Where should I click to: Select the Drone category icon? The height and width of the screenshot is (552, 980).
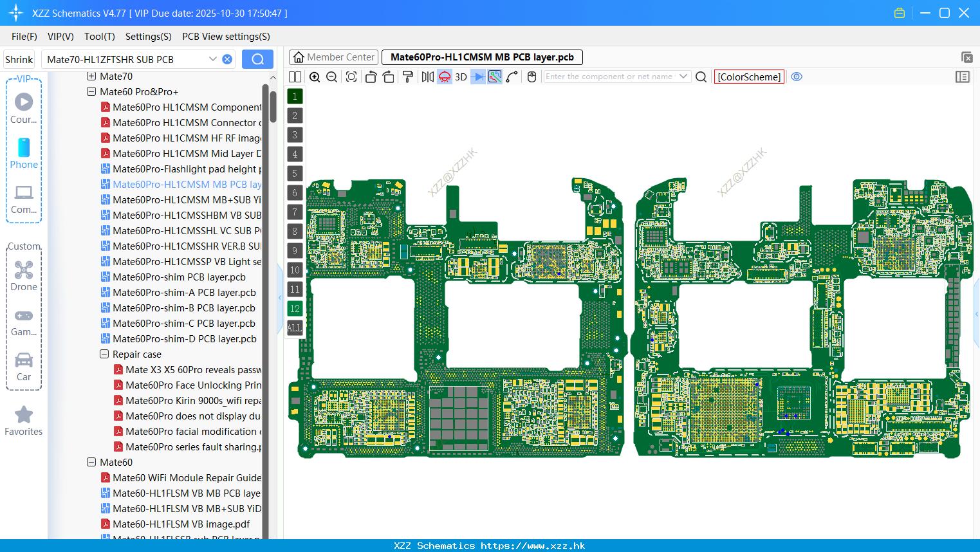click(24, 276)
